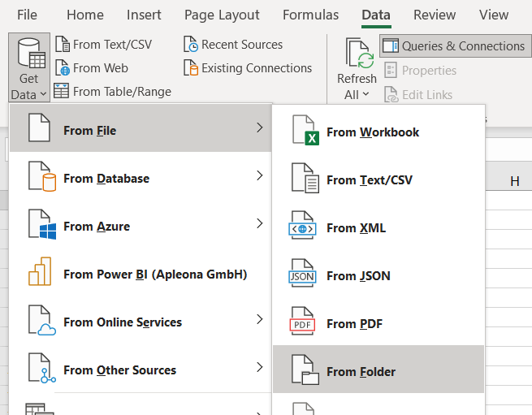Click the Existing Connections icon
Image resolution: width=532 pixels, height=415 pixels.
pos(191,68)
